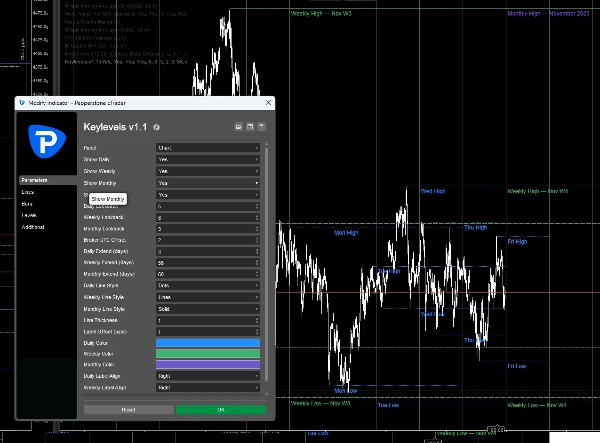Open the Weekly Label Align dropdown
Screen dimensions: 600x443
pos(208,388)
